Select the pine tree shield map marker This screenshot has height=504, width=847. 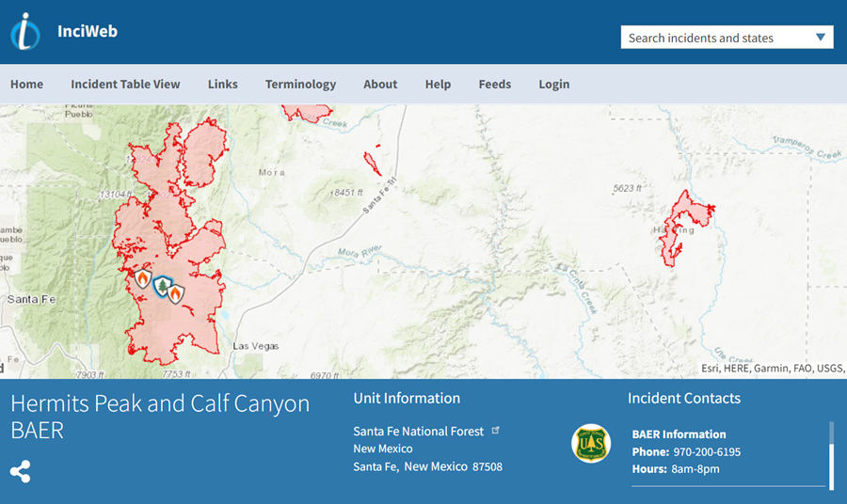[x=162, y=286]
